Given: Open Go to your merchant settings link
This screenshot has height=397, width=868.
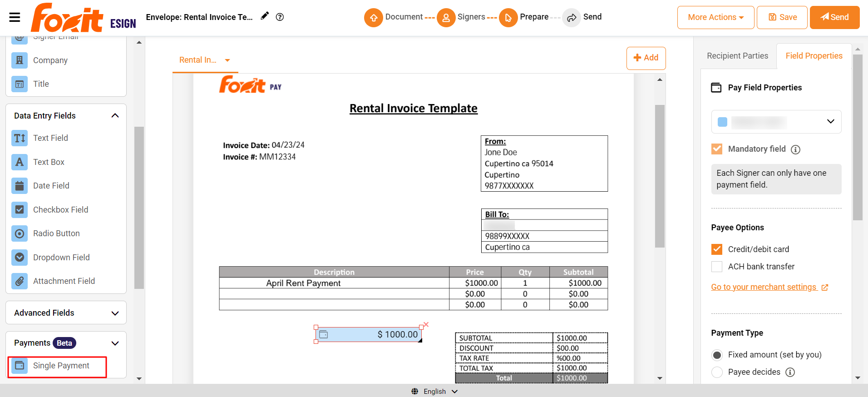Looking at the screenshot, I should pyautogui.click(x=769, y=287).
